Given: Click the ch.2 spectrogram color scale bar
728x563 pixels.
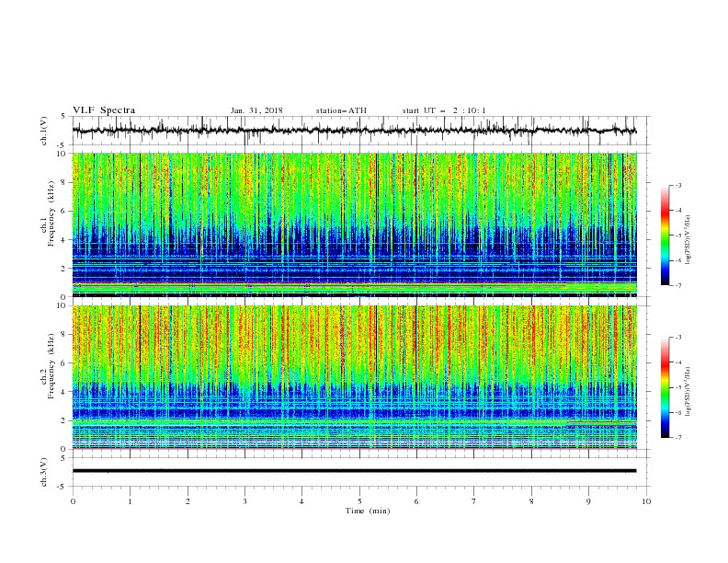Looking at the screenshot, I should 665,387.
